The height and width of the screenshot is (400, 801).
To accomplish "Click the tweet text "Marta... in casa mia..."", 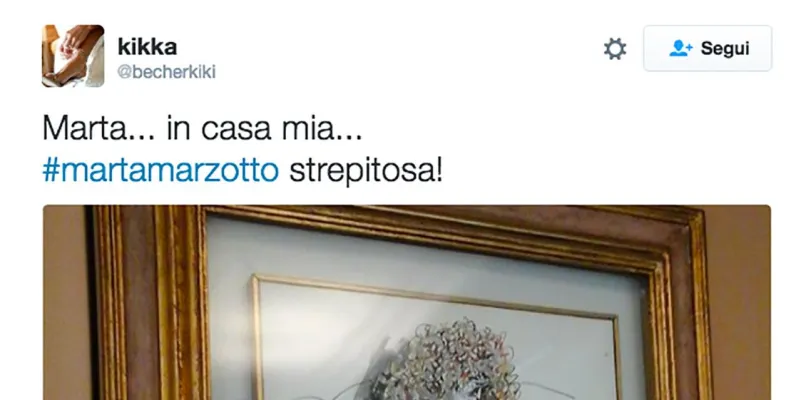I will click(x=202, y=128).
